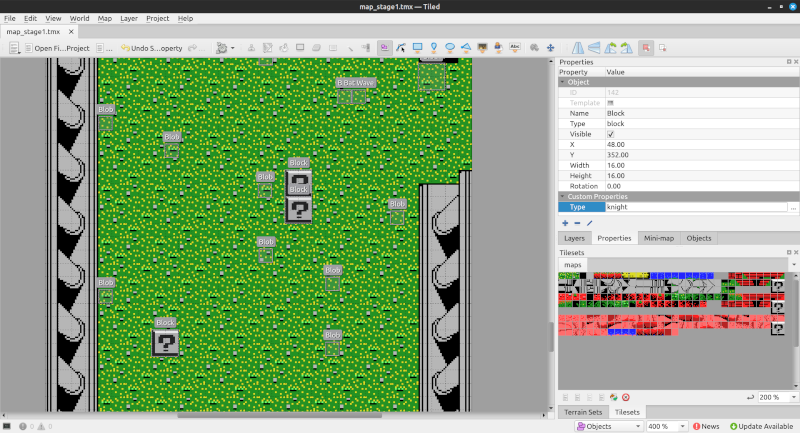The width and height of the screenshot is (800, 433).
Task: Flip selected object horizontally
Action: 578,48
